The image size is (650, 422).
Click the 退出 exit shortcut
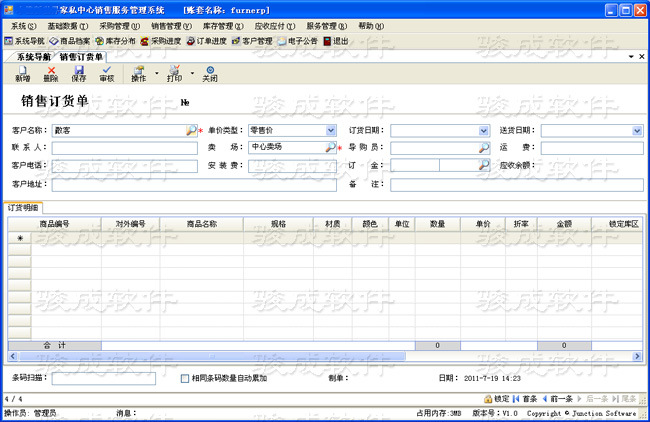tap(336, 41)
